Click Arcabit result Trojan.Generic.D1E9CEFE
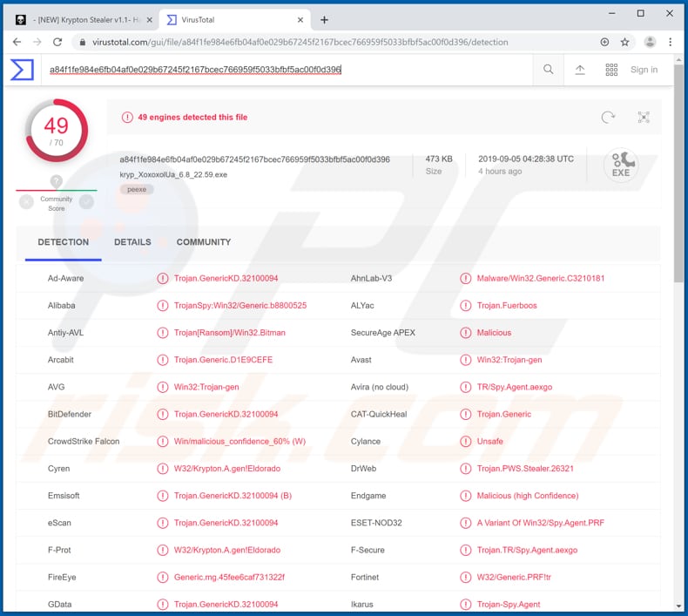The height and width of the screenshot is (616, 688). (x=223, y=360)
